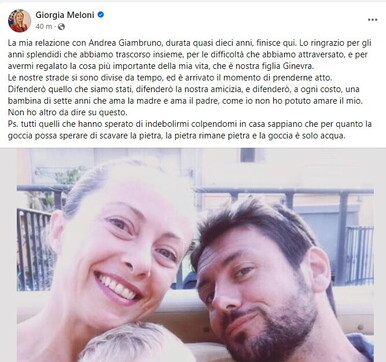Click the final line starting "goccia possa sperare"
386x362 pixels.
click(x=176, y=136)
